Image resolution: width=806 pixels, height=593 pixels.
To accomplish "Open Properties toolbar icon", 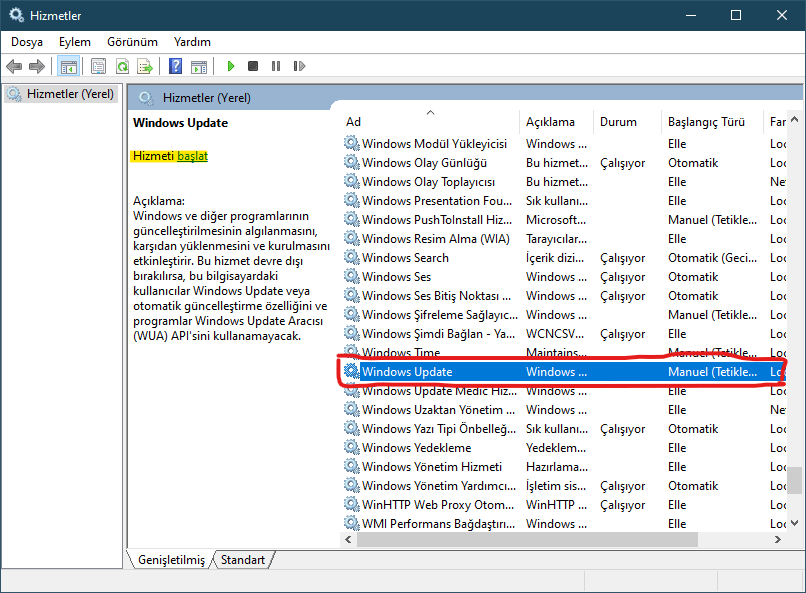I will [x=98, y=66].
